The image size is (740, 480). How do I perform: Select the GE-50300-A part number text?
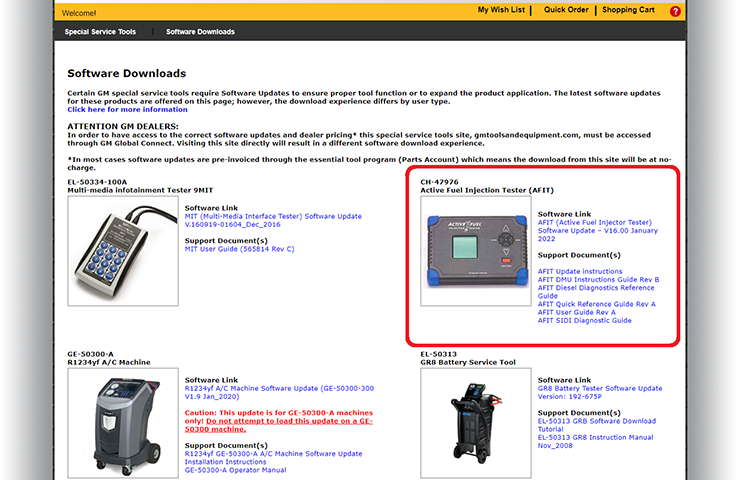point(90,354)
